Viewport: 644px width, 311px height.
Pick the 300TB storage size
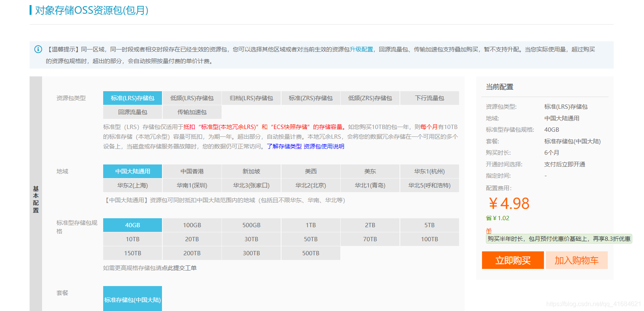tap(251, 253)
